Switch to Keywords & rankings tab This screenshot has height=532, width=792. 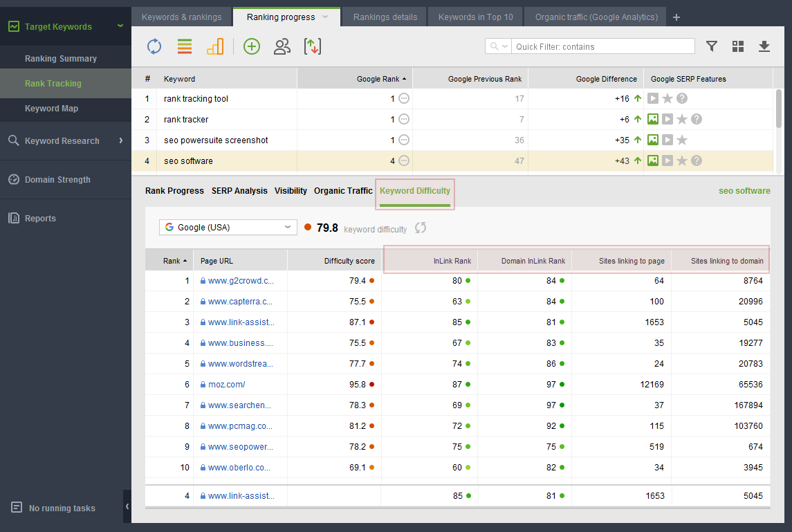tap(181, 17)
